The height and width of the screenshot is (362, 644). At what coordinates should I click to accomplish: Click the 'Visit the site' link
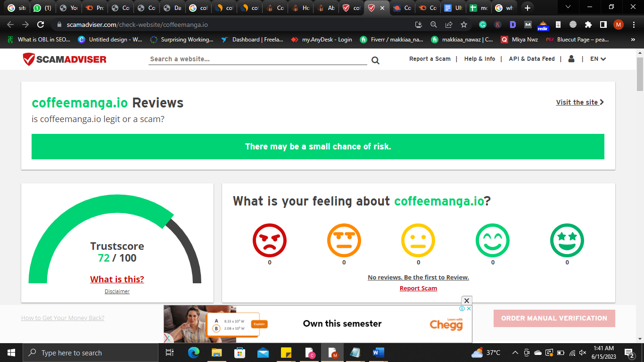[x=580, y=102]
